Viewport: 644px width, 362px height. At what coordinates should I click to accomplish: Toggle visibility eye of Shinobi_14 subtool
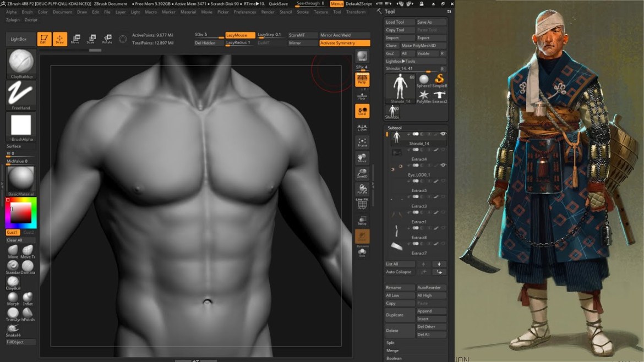[443, 134]
